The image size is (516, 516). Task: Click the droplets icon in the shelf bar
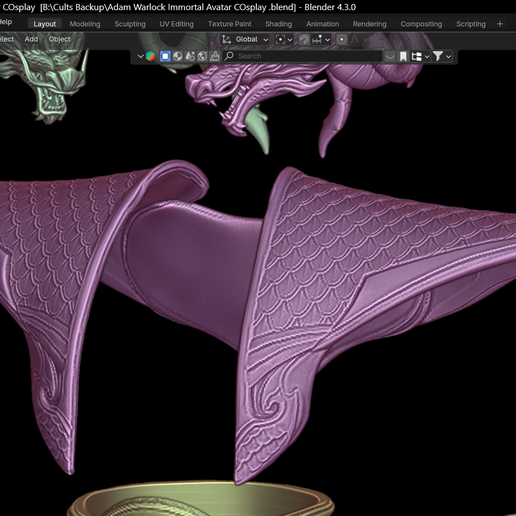point(190,56)
